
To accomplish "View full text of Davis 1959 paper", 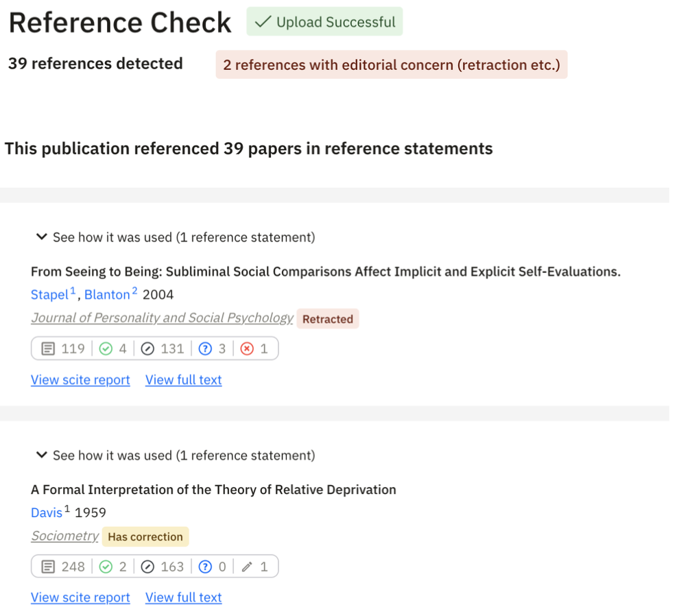I will coord(183,597).
